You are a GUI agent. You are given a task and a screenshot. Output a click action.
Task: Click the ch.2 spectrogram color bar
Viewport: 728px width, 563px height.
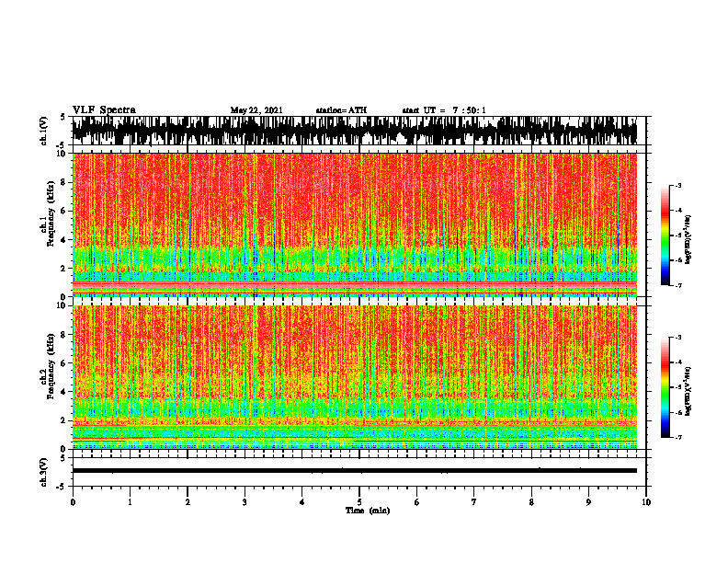(x=665, y=387)
